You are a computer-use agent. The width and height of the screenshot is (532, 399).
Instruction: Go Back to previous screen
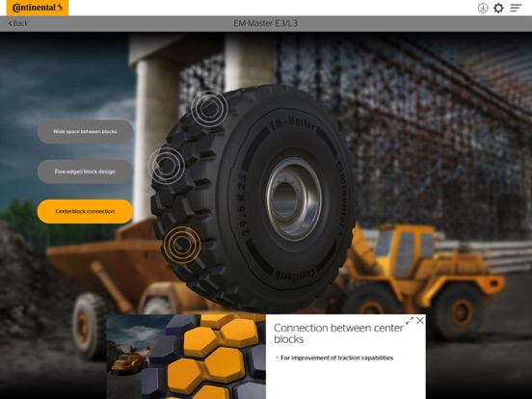18,23
